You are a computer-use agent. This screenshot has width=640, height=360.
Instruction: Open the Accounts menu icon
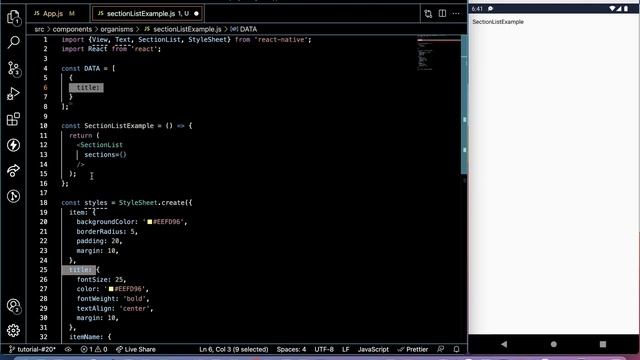point(13,306)
